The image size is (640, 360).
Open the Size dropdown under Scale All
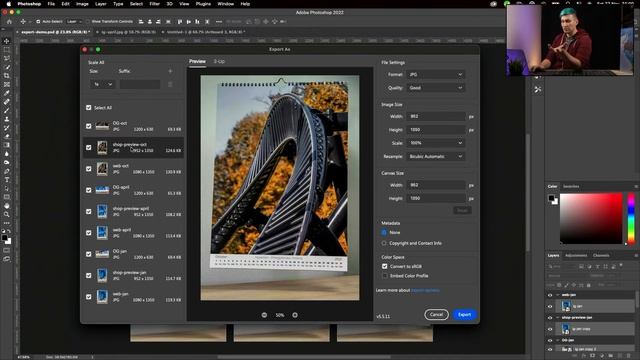[x=102, y=84]
